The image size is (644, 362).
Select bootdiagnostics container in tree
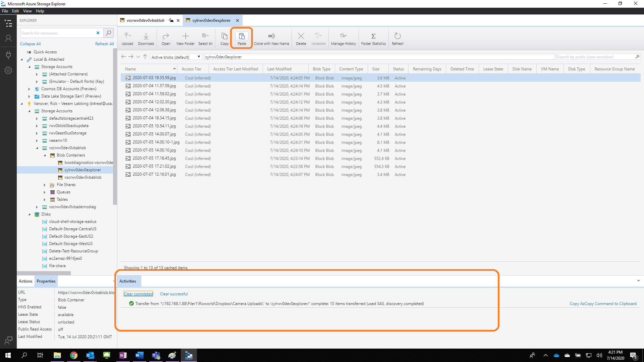(89, 163)
